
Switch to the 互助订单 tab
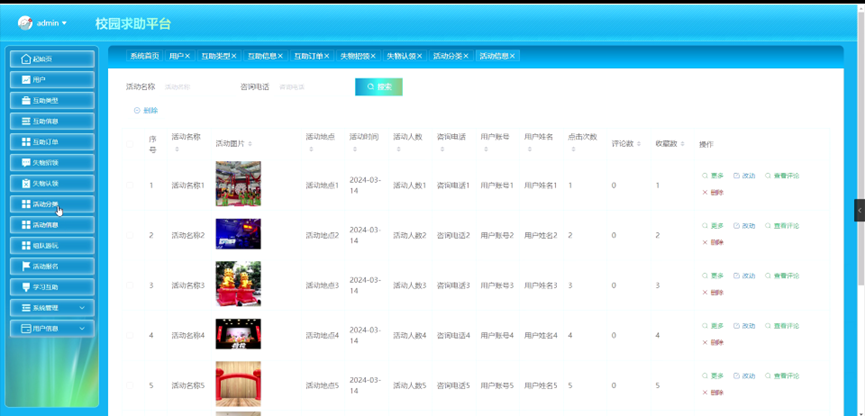pyautogui.click(x=311, y=56)
